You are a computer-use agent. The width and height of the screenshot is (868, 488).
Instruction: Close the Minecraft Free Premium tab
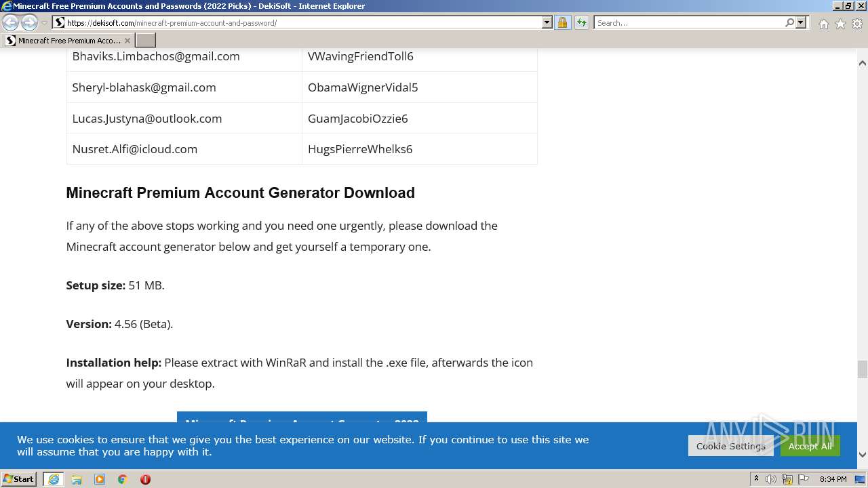tap(127, 41)
